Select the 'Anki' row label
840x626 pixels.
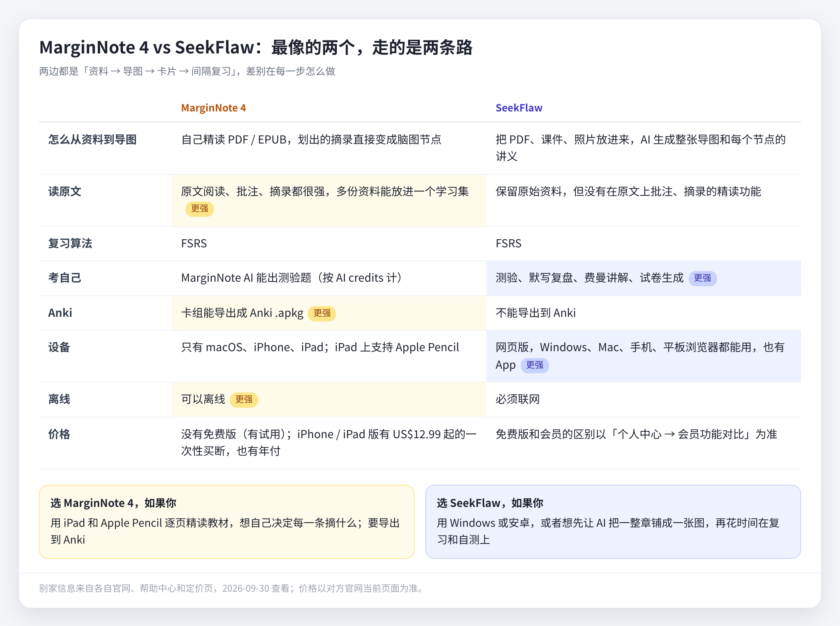(60, 313)
